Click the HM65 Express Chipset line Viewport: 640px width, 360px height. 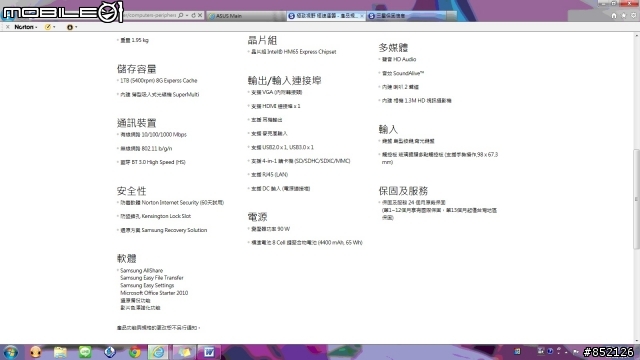coord(294,52)
